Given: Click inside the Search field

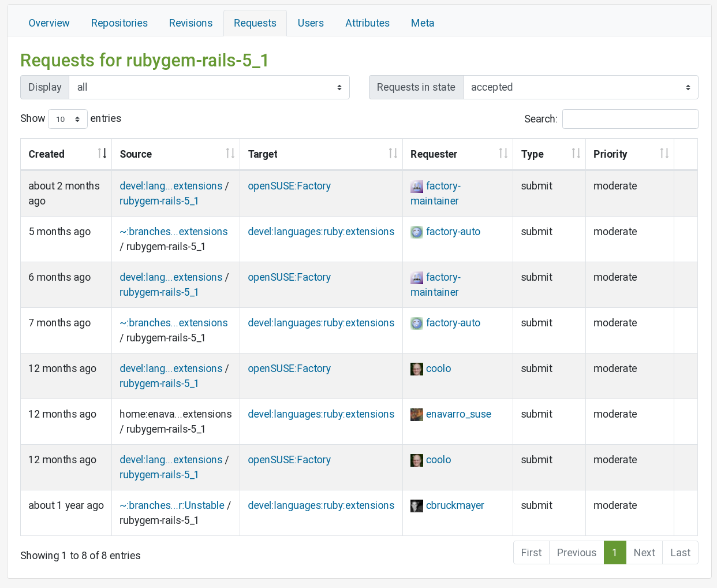Looking at the screenshot, I should (630, 118).
